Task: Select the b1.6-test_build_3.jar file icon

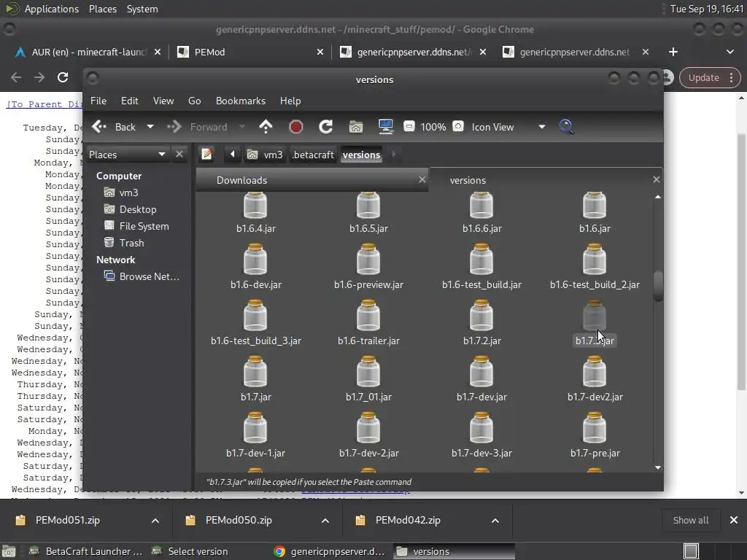Action: (x=255, y=316)
